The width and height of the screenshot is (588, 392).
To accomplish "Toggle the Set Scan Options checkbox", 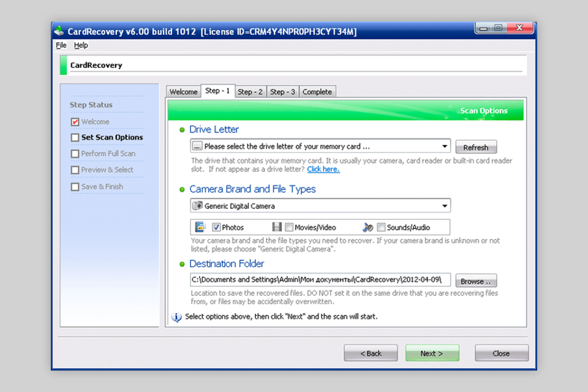I will click(x=75, y=138).
